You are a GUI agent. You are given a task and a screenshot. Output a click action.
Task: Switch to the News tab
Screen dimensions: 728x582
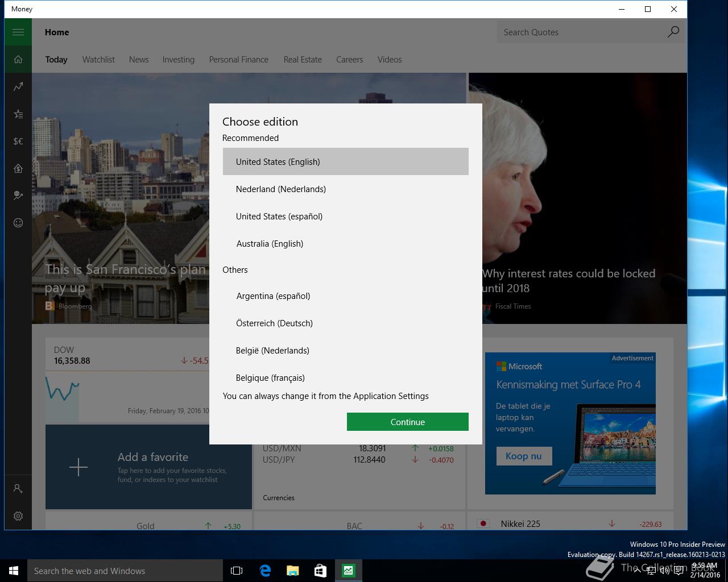pos(139,59)
